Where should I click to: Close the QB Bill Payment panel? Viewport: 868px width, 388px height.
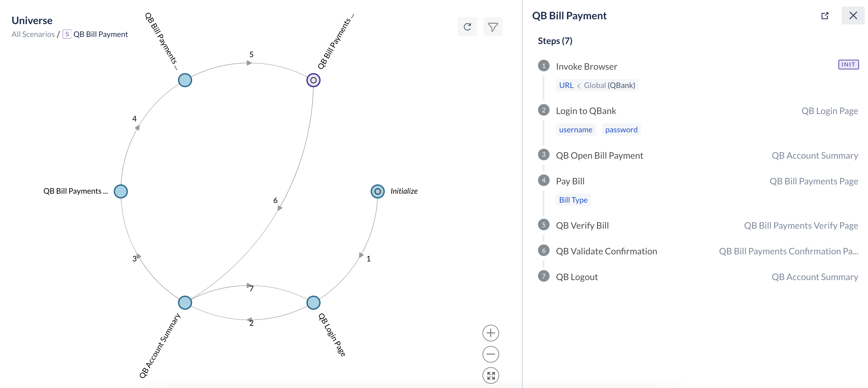coord(853,15)
